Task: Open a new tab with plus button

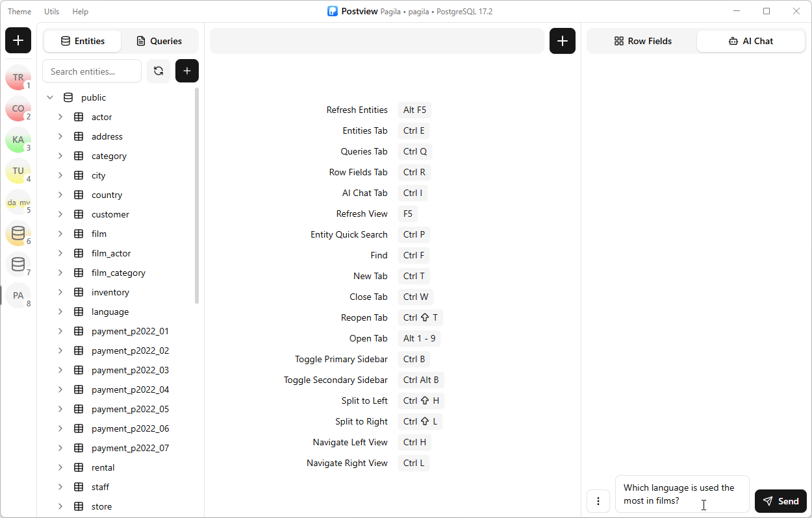Action: pyautogui.click(x=563, y=41)
